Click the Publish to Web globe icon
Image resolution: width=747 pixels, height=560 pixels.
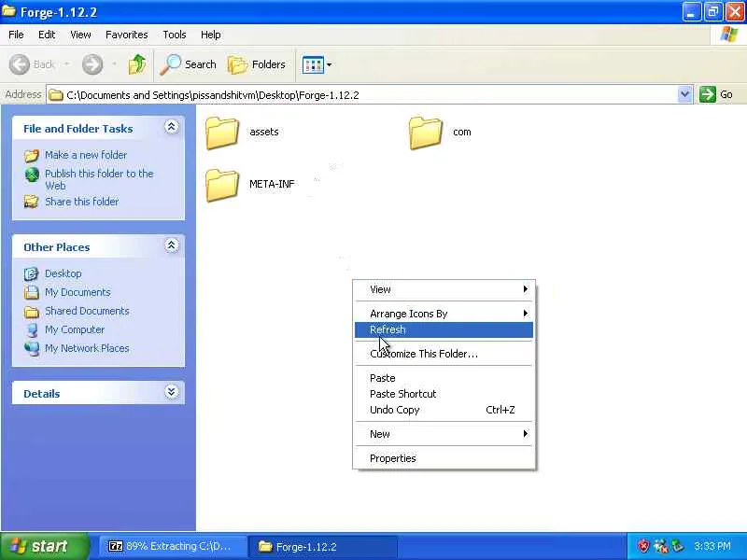click(x=32, y=175)
